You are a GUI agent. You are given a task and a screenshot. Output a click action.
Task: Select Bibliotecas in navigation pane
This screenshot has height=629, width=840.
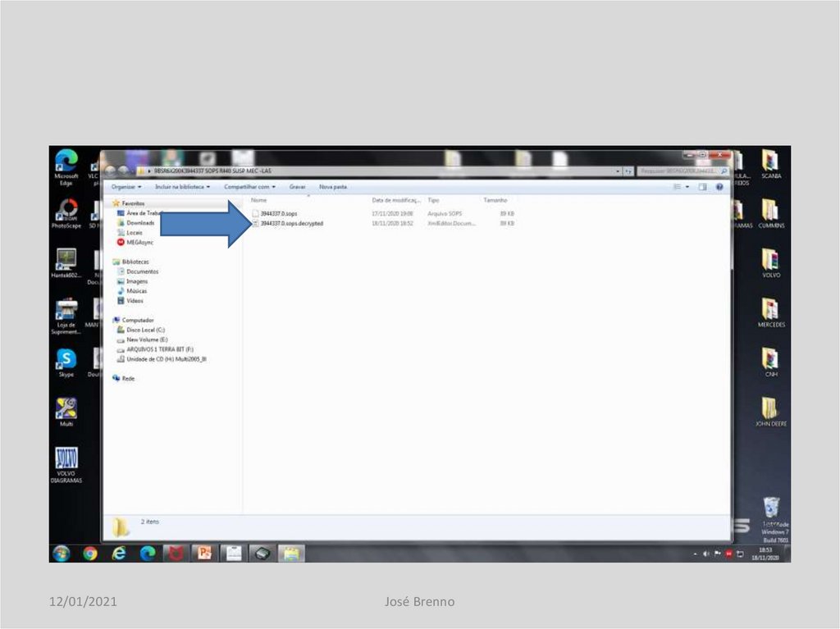(130, 262)
